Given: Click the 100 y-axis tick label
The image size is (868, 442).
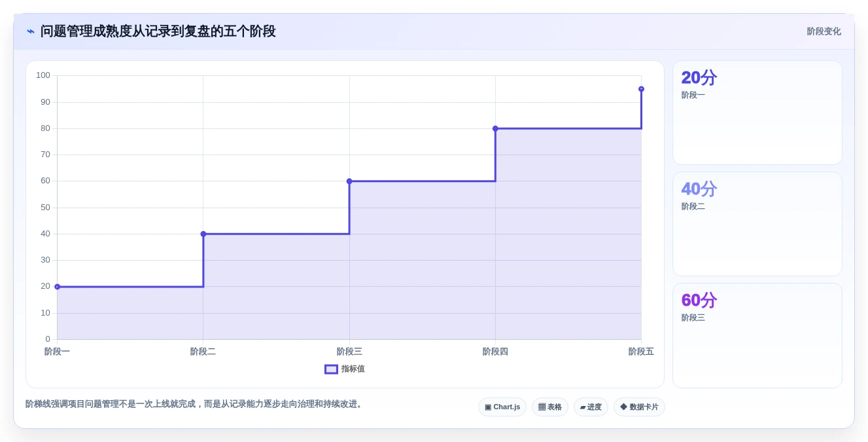Looking at the screenshot, I should pyautogui.click(x=43, y=75).
